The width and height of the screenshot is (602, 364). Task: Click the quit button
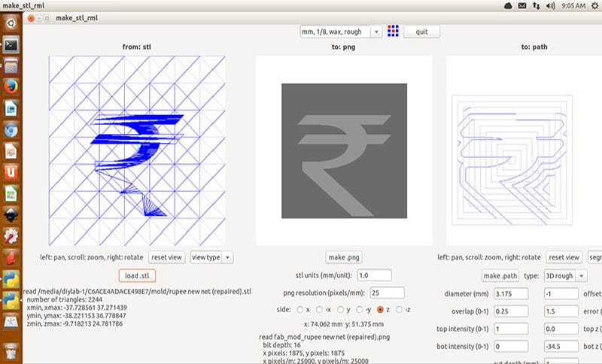[x=421, y=32]
